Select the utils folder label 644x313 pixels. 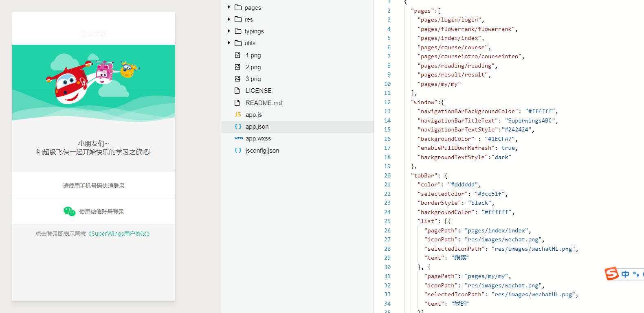click(x=250, y=43)
